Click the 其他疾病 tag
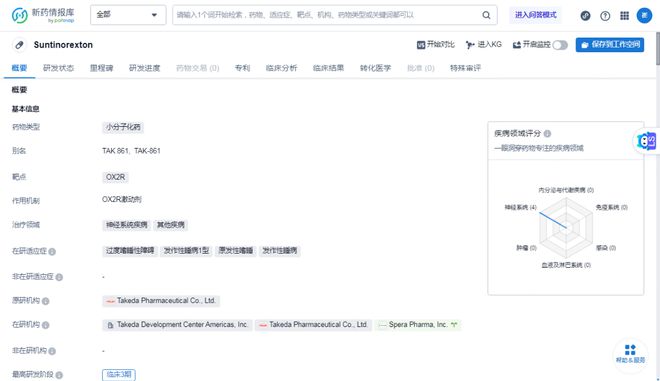Screen dimensions: 660x381 (170, 225)
